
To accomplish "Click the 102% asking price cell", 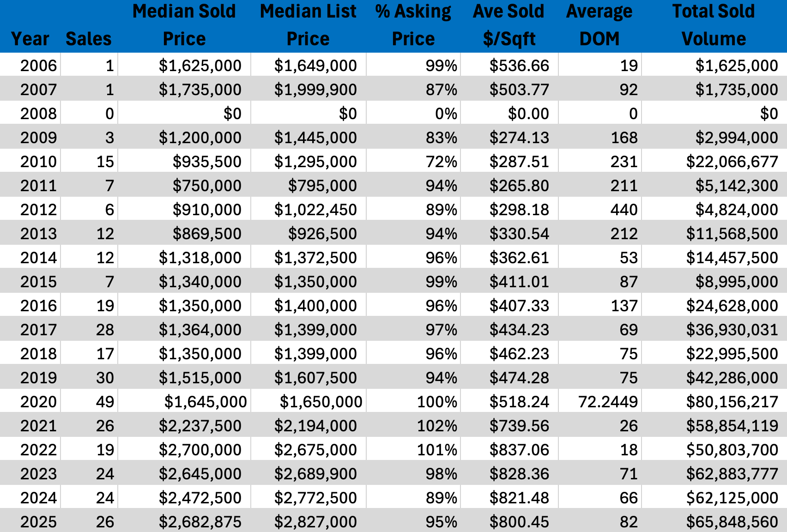I will point(436,426).
